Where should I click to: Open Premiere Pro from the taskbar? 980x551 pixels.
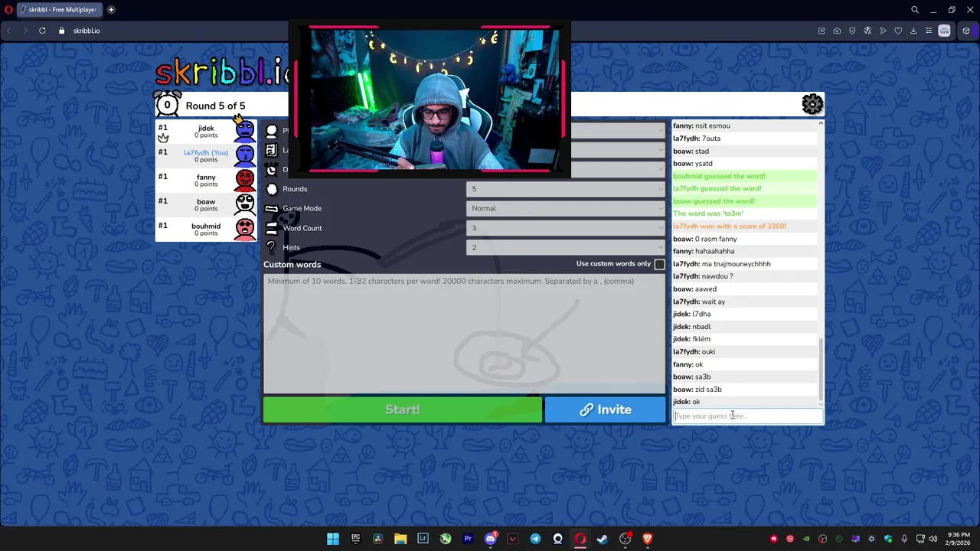[468, 539]
